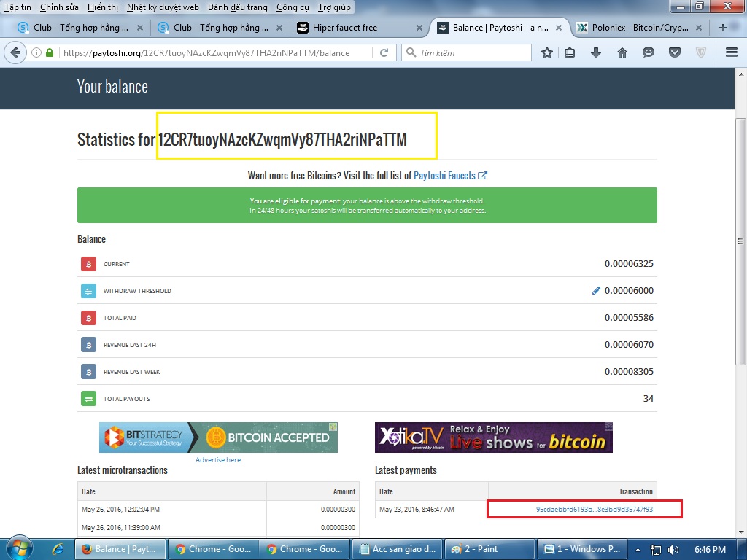Close the Hiper faucet free tab
The image size is (747, 560).
[419, 28]
